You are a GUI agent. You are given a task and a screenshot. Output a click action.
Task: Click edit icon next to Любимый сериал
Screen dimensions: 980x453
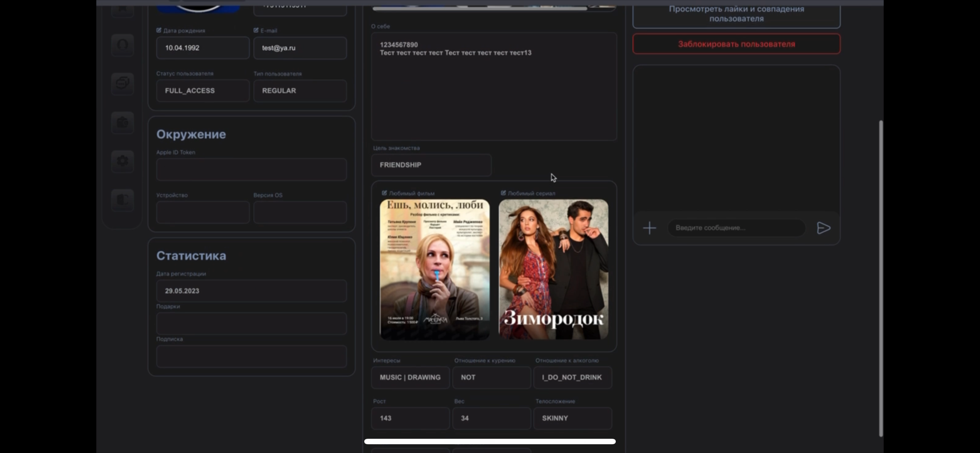[503, 193]
